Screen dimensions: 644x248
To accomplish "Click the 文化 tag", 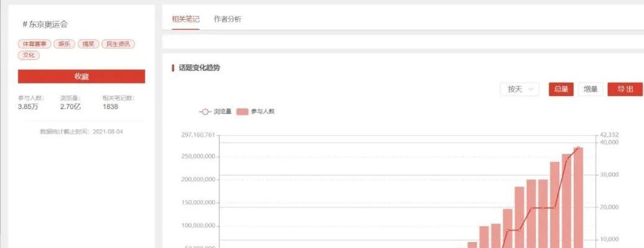I will pos(29,55).
